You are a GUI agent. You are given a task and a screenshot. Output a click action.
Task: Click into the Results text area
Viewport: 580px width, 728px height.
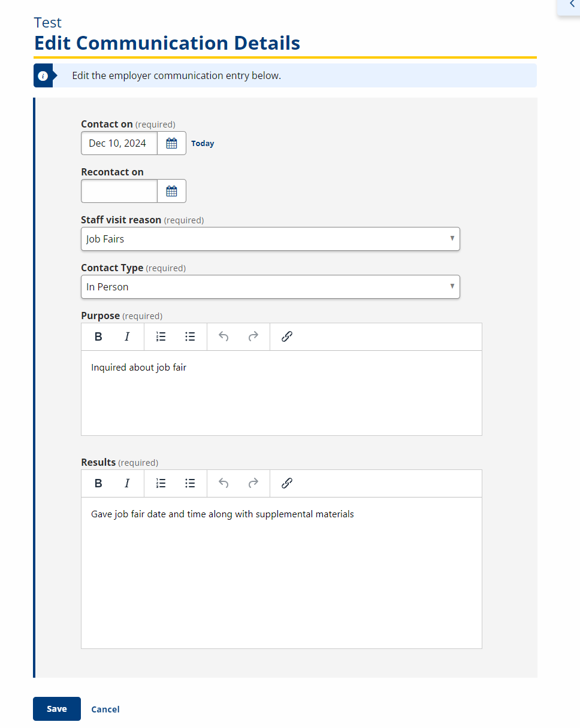(282, 572)
